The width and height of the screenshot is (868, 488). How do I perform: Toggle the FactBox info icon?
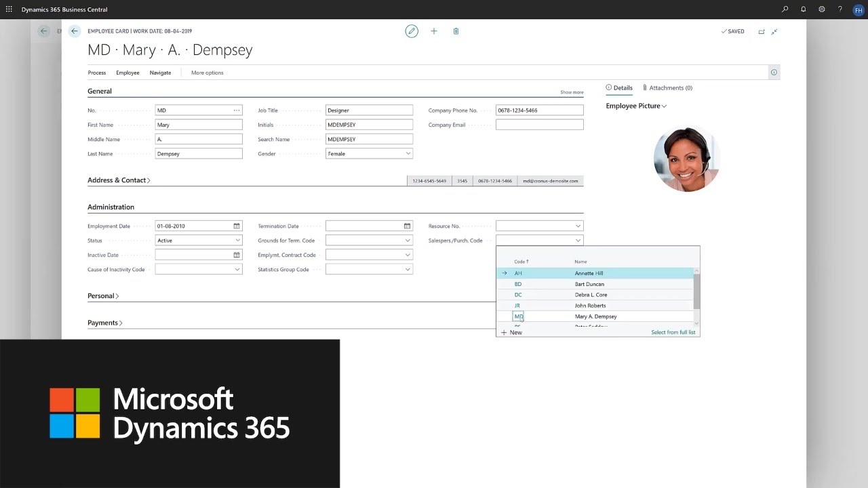tap(774, 73)
